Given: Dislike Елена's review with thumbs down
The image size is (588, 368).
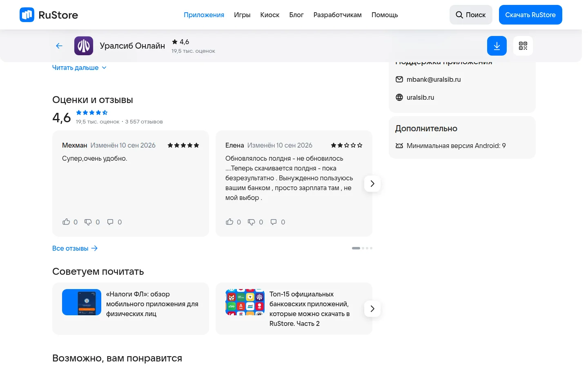Looking at the screenshot, I should click(252, 222).
